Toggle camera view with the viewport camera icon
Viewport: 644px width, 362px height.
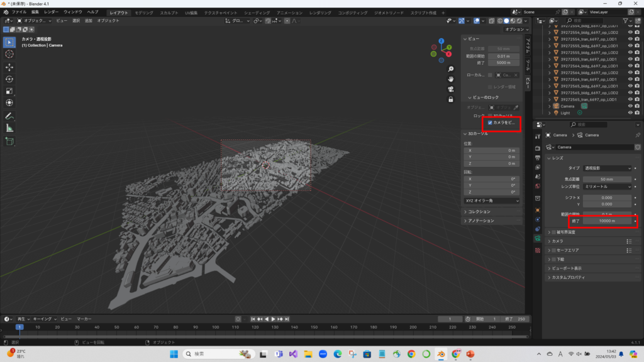(451, 89)
